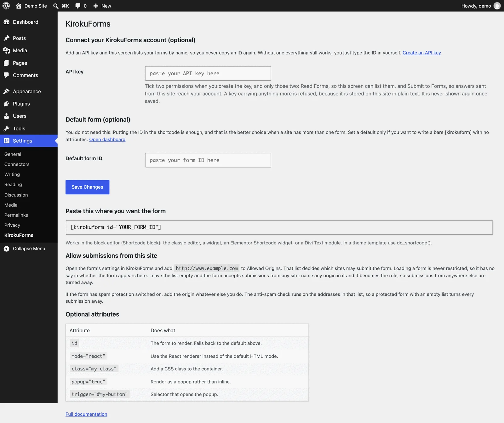Open the Demo Site home icon
The width and height of the screenshot is (504, 423).
pyautogui.click(x=19, y=6)
